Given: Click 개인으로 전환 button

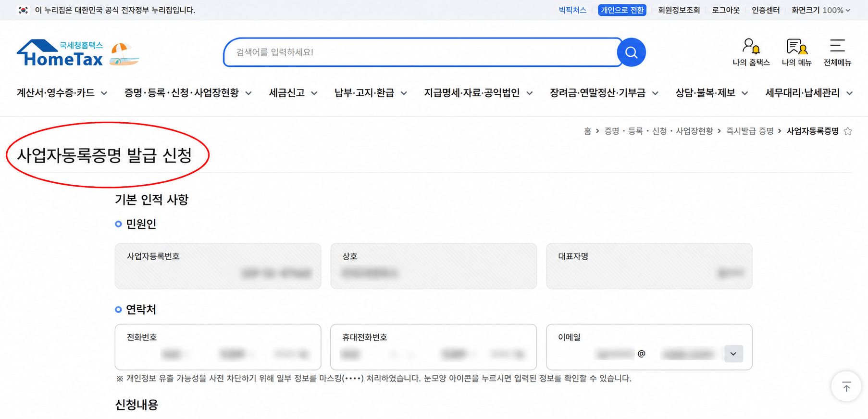Looking at the screenshot, I should (622, 10).
